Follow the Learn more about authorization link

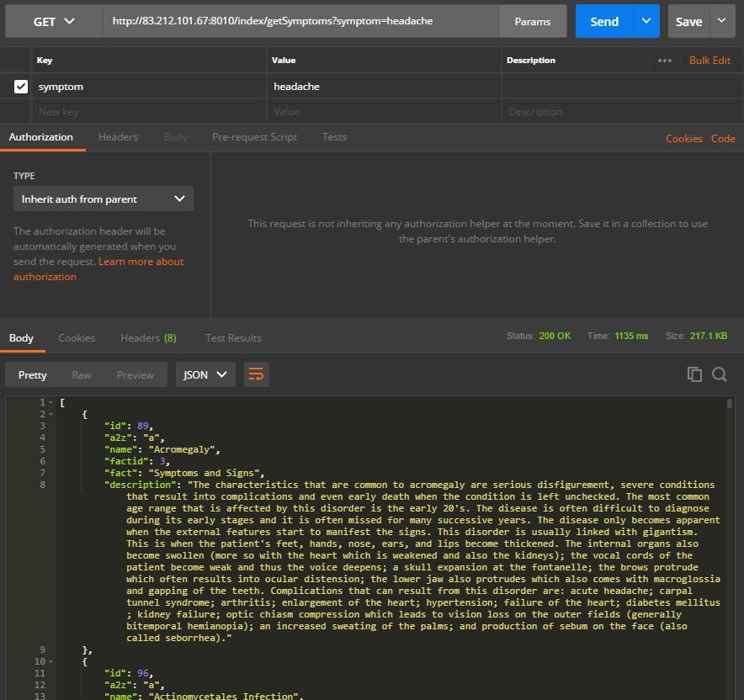point(98,269)
